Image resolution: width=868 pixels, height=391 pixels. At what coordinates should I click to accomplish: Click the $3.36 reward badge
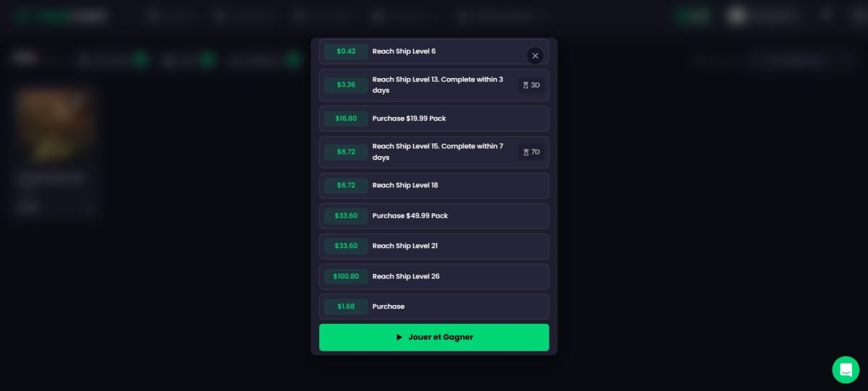tap(346, 85)
